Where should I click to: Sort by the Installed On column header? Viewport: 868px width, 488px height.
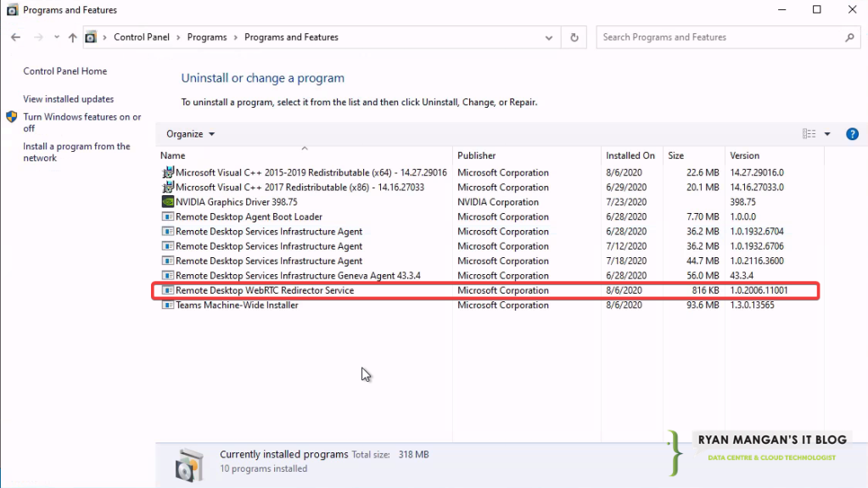point(631,155)
